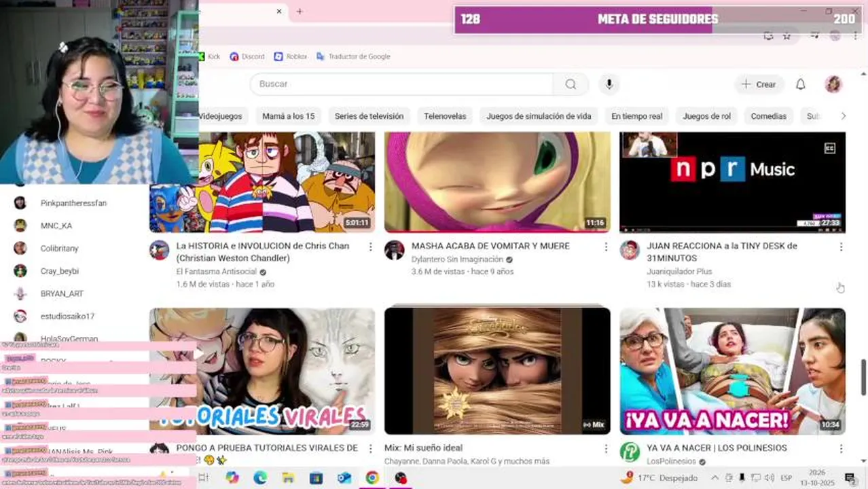This screenshot has width=868, height=489.
Task: Open Juaniquilador Plus channel avatar
Action: 630,250
